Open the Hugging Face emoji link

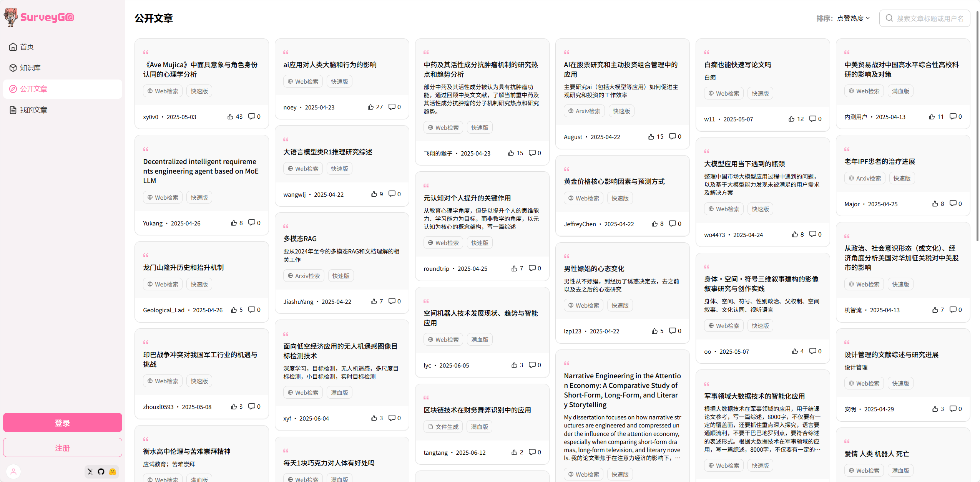click(113, 472)
